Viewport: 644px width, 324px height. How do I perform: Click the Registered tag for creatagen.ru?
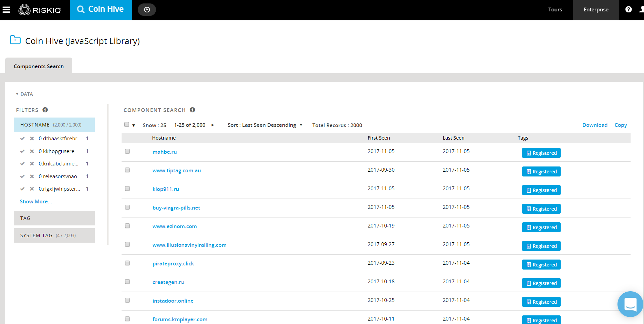(541, 283)
